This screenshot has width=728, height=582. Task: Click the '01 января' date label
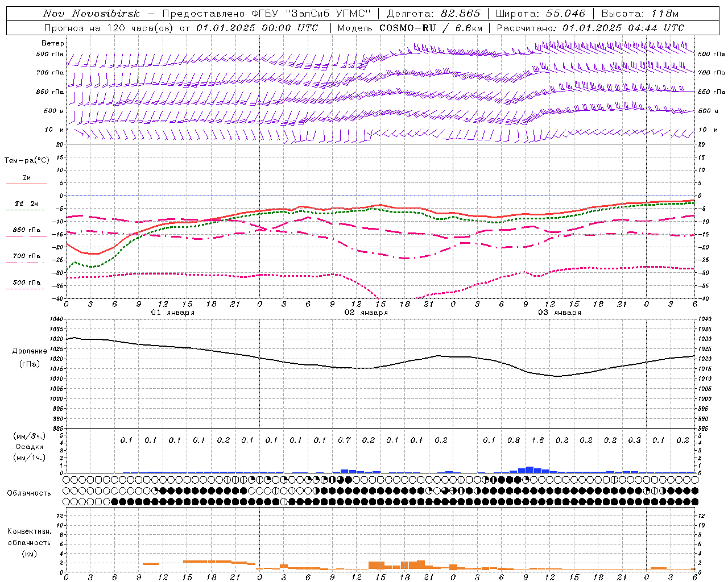click(x=173, y=313)
